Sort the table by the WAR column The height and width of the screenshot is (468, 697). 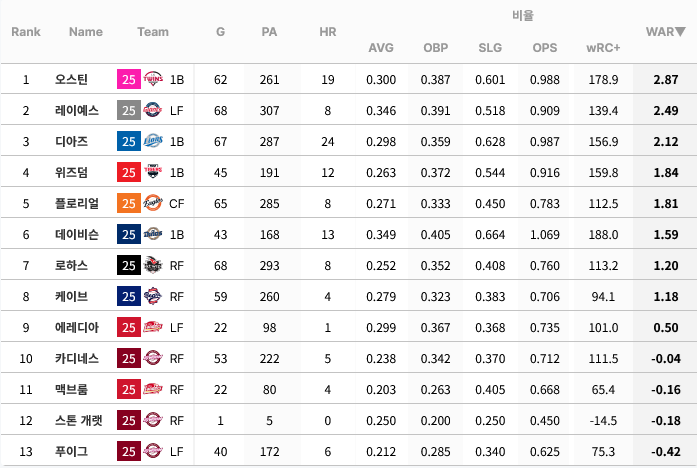point(665,32)
